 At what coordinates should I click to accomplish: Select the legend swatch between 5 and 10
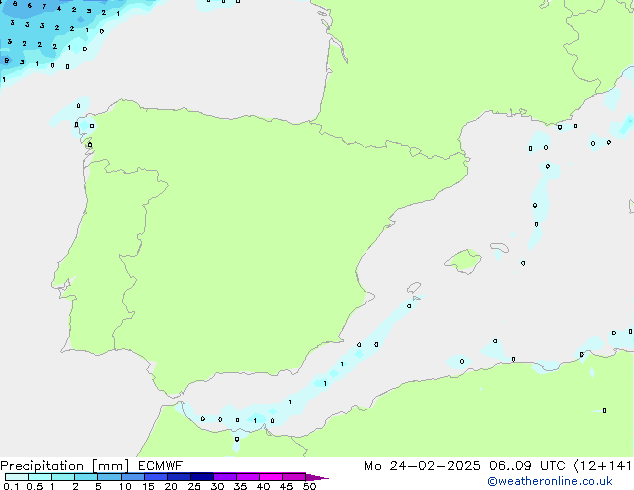[109, 477]
